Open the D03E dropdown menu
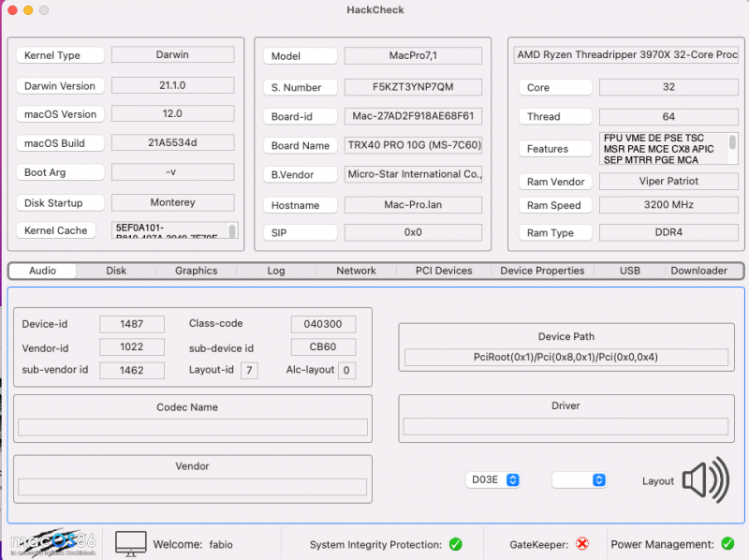 [493, 480]
